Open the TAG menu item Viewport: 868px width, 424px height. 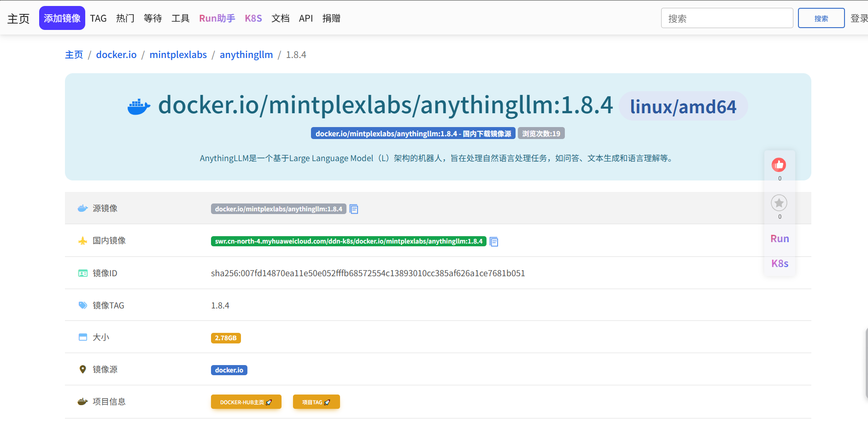[98, 18]
